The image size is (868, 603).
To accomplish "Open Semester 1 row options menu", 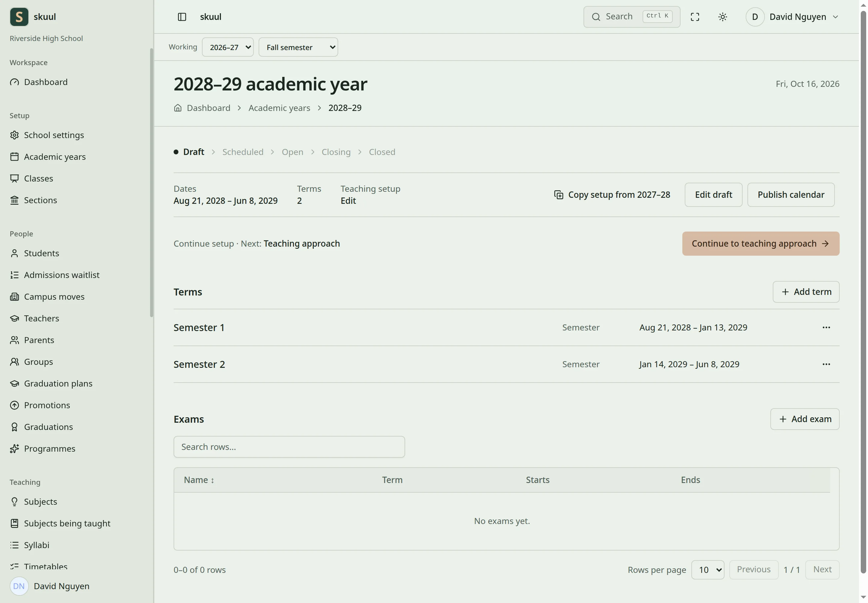I will click(826, 327).
